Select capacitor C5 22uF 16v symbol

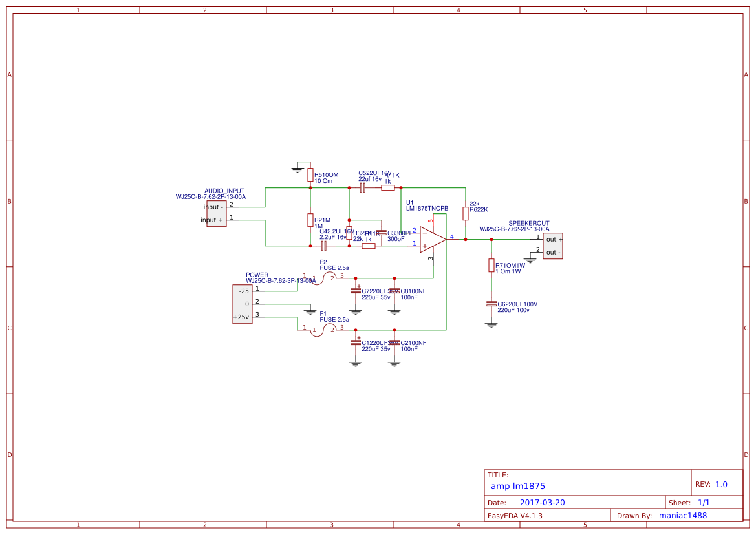[x=362, y=187]
